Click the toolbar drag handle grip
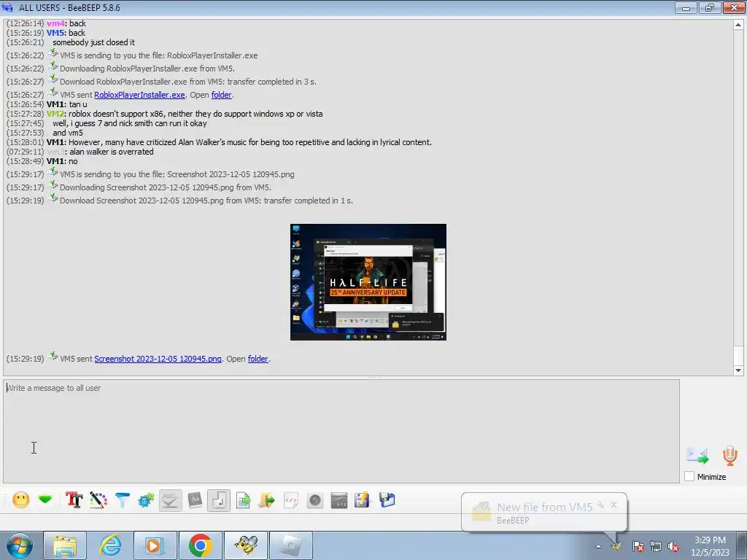Image resolution: width=747 pixels, height=560 pixels. 6,500
